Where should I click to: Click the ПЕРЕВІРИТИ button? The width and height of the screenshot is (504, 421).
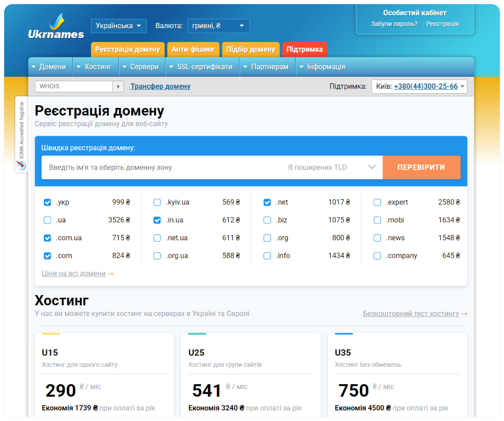click(x=421, y=167)
